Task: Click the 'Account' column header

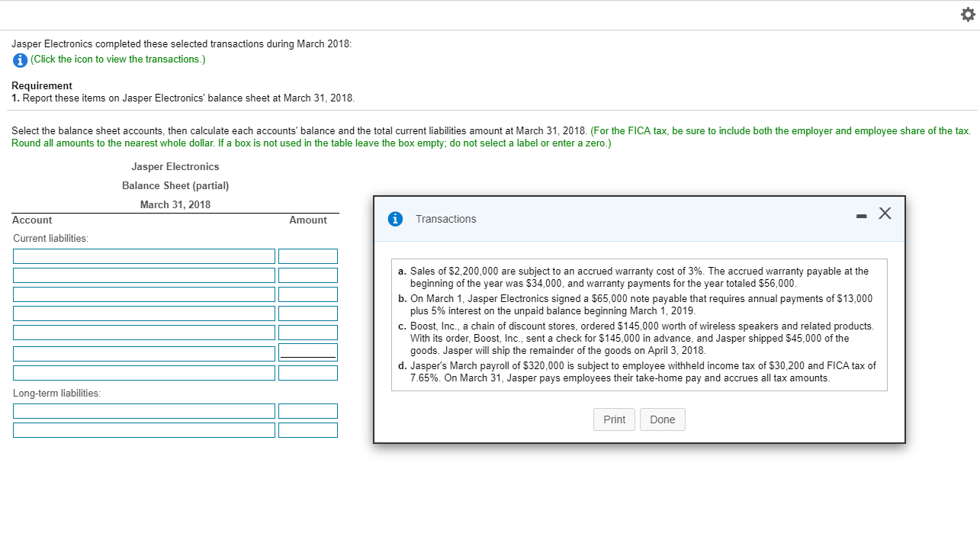Action: click(x=32, y=220)
